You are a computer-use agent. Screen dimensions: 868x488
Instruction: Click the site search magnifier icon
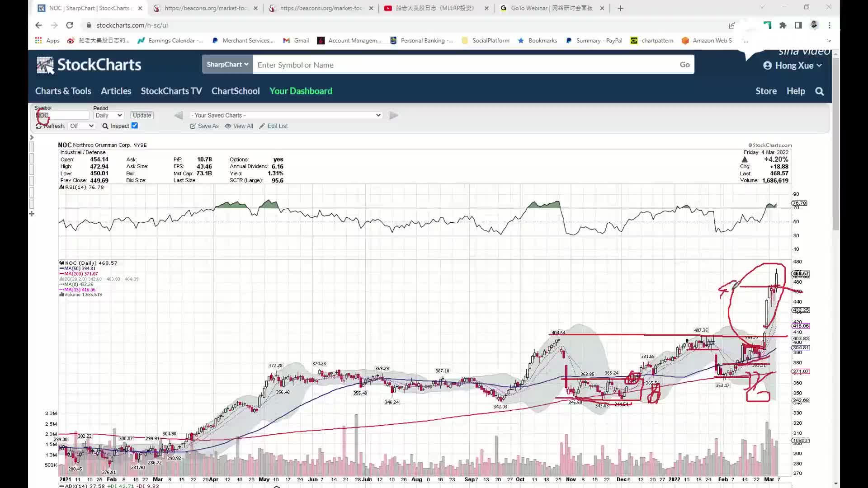819,91
